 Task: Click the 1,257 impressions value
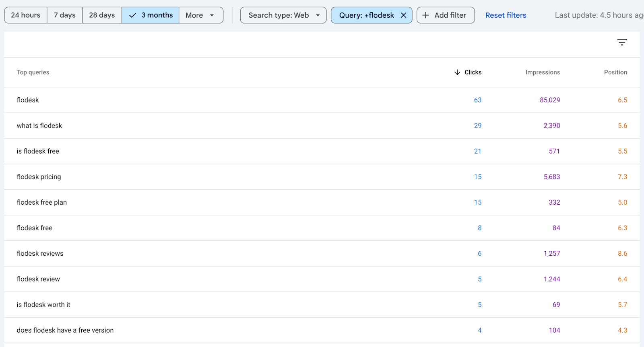[552, 253]
